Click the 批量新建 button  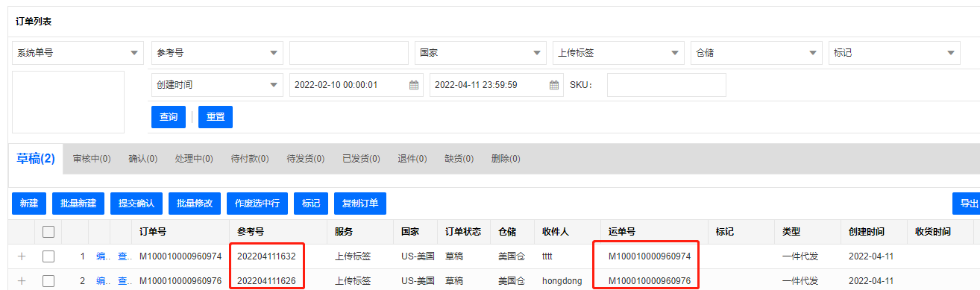pos(78,203)
